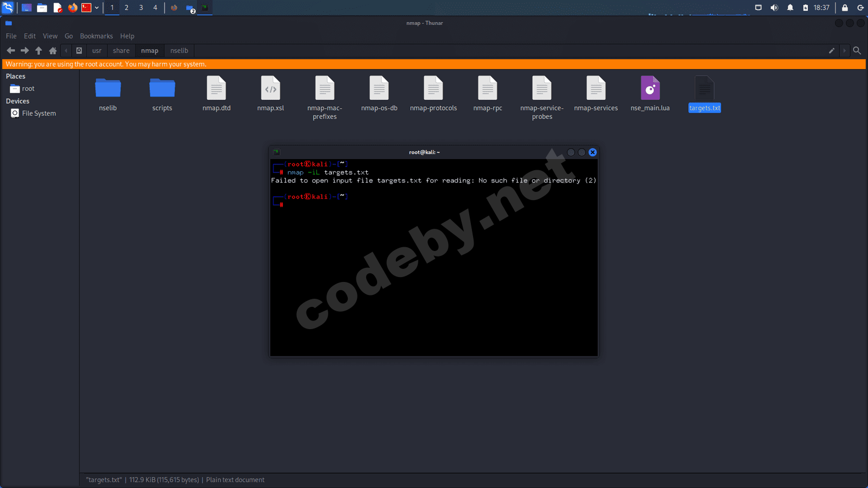Select the nse_main.lua file

(650, 94)
